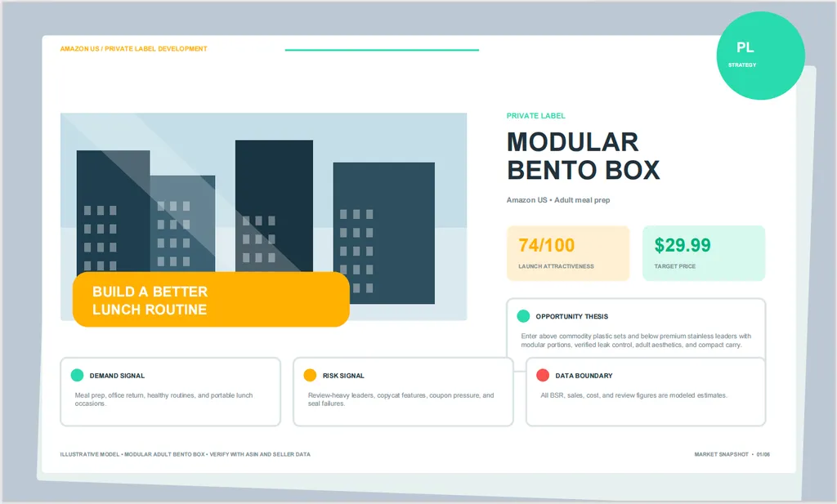
Task: Click the Opportunity Thesis heading
Action: coord(571,316)
